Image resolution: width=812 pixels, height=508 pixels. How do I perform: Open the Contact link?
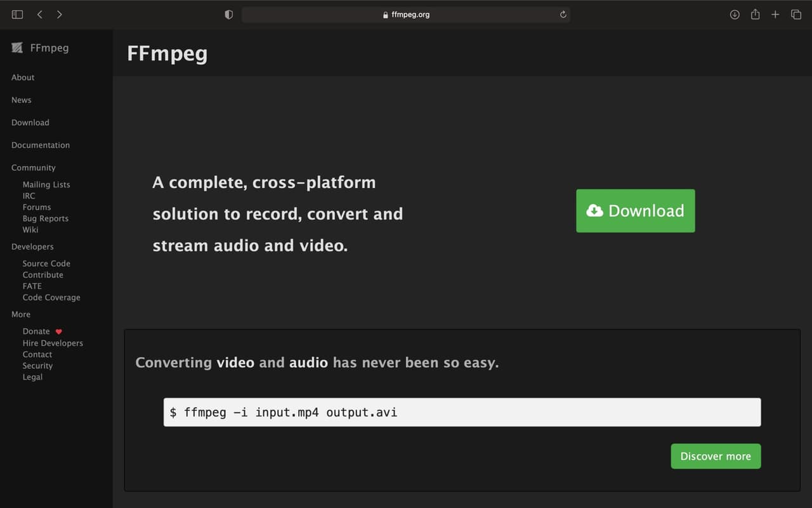pyautogui.click(x=37, y=354)
